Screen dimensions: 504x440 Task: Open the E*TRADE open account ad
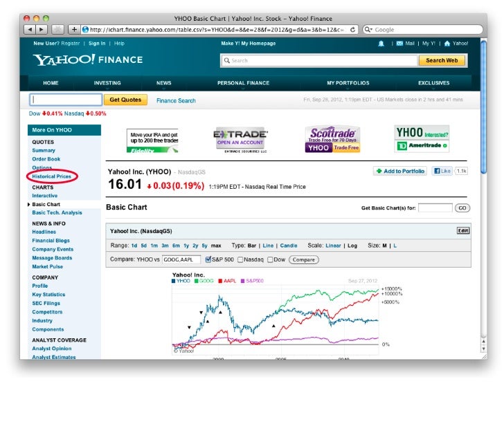pos(240,140)
